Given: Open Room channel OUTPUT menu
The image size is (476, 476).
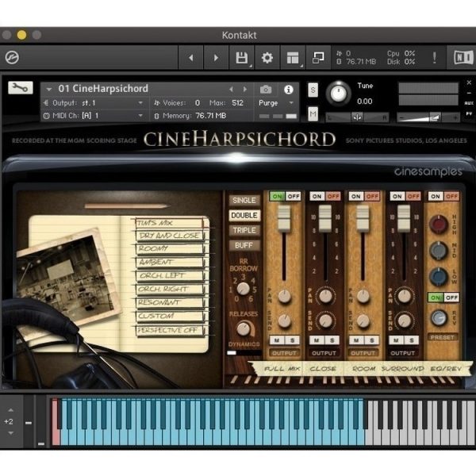Looking at the screenshot, I should [363, 353].
